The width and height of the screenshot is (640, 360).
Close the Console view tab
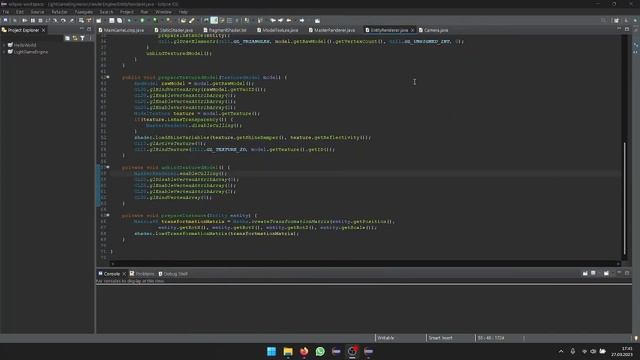click(x=124, y=274)
